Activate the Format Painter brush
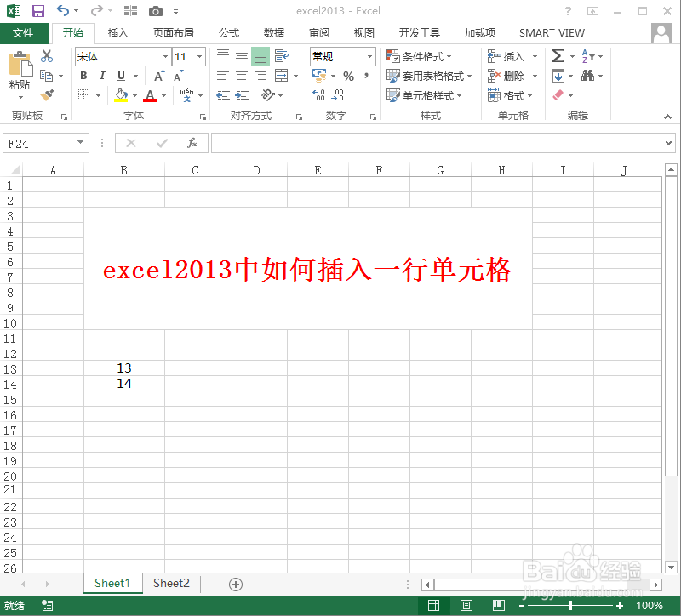Viewport: 681px width, 616px height. 47,95
